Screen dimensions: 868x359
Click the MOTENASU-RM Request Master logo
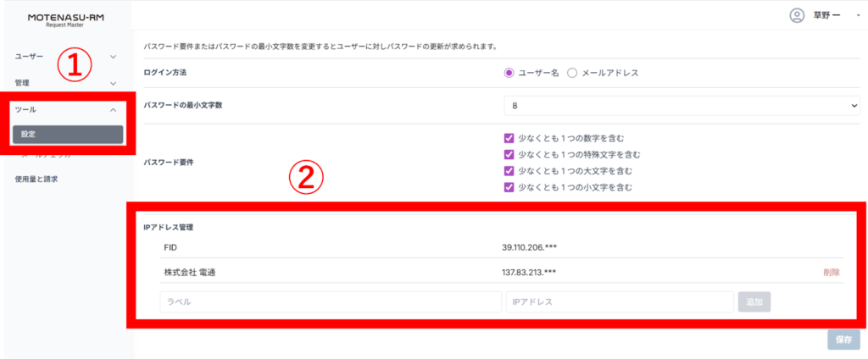click(x=66, y=19)
